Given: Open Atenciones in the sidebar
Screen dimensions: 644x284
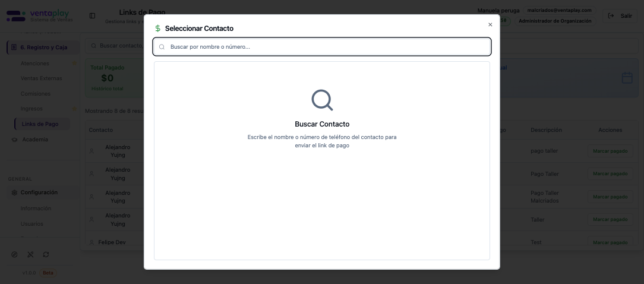Looking at the screenshot, I should click(35, 64).
